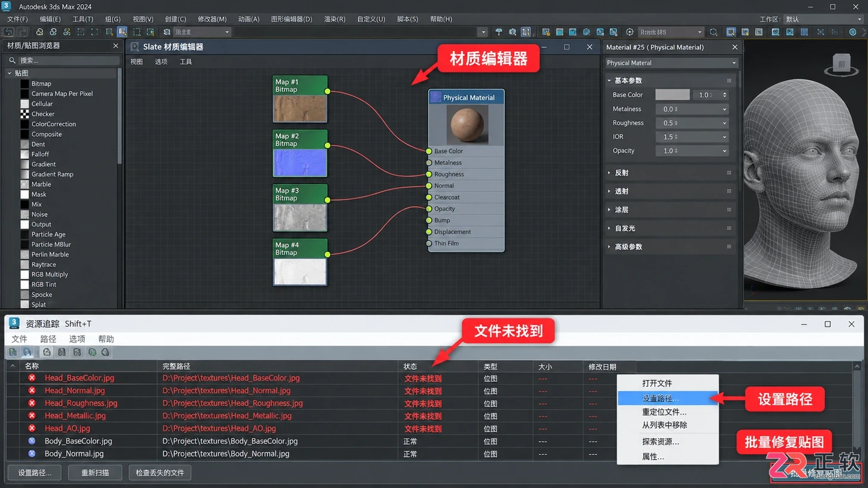Click the Redo arrow in main toolbar

tap(22, 32)
